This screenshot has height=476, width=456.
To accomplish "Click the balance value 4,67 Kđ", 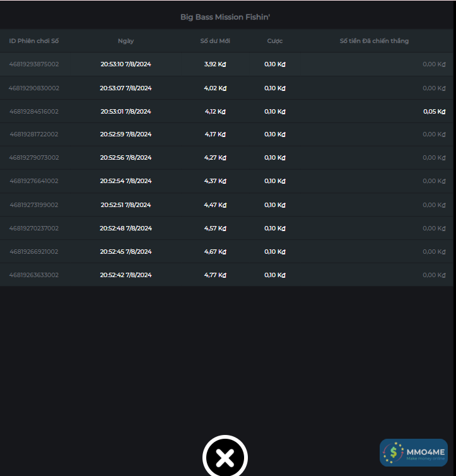I will (x=215, y=252).
